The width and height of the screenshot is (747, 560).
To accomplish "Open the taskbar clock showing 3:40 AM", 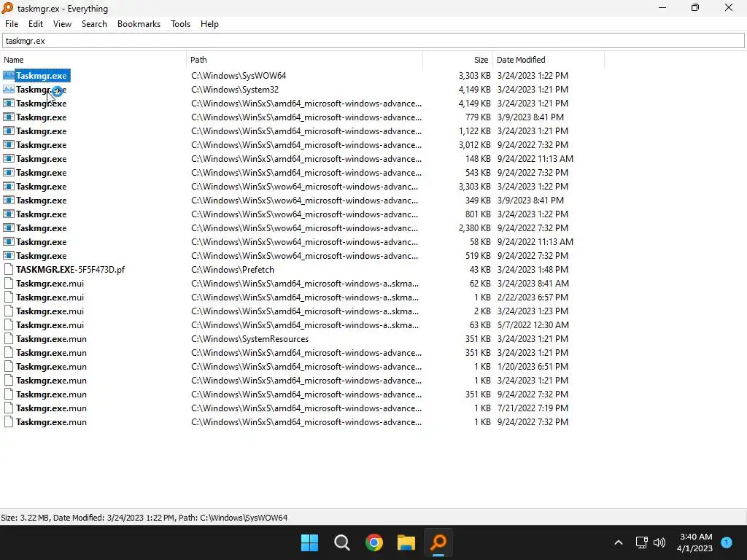I will [x=694, y=542].
